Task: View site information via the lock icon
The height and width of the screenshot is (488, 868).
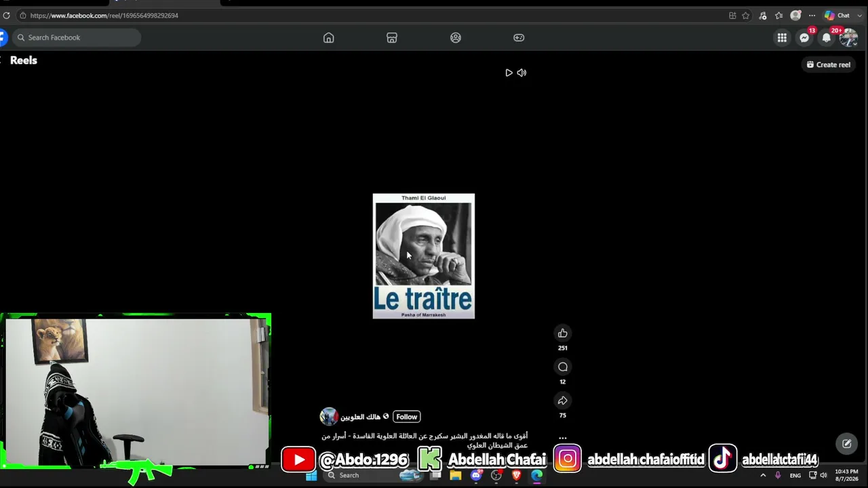Action: (22, 16)
